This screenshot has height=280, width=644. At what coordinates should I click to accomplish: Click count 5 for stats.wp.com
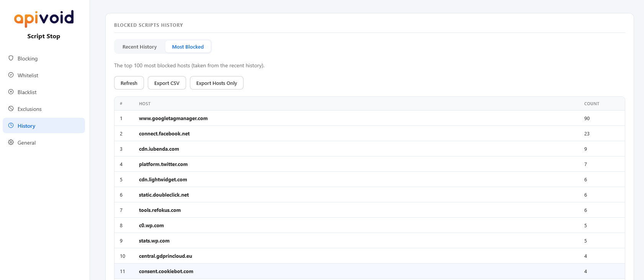pyautogui.click(x=585, y=241)
